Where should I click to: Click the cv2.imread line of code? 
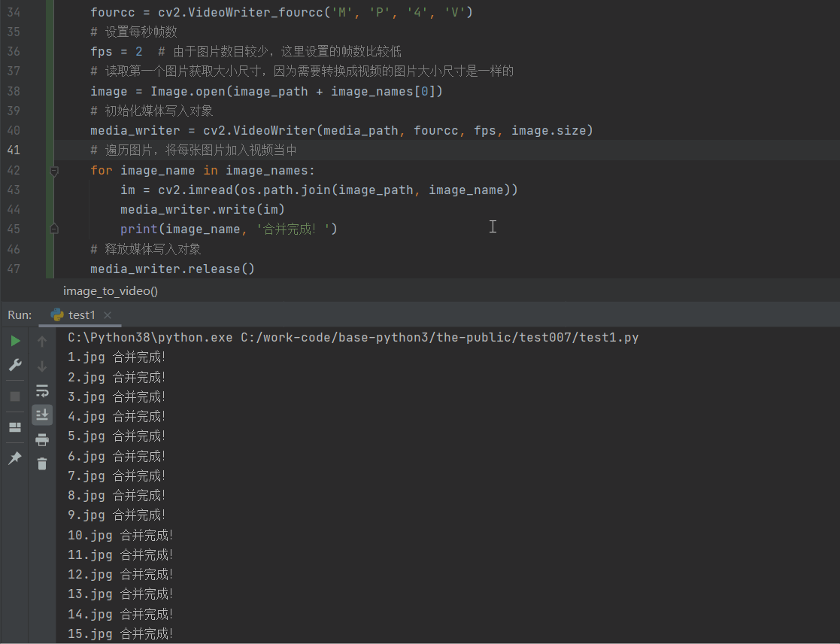319,190
